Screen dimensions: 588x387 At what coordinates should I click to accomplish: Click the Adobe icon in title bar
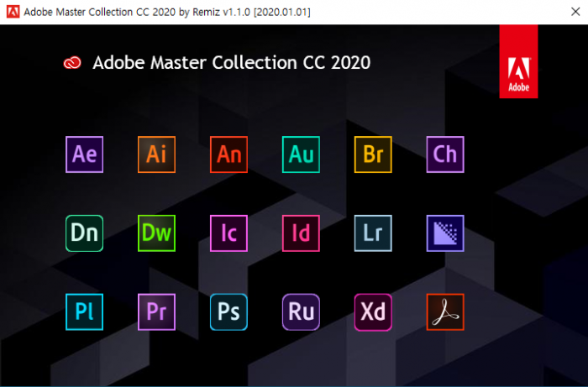(13, 12)
